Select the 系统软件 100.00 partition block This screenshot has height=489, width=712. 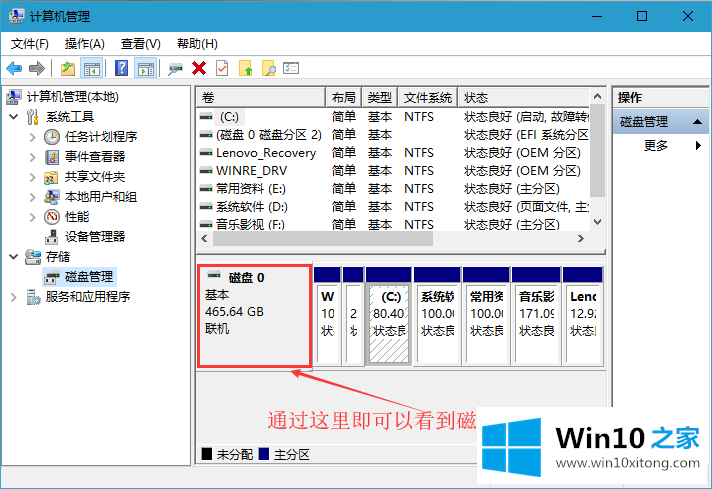pos(437,316)
